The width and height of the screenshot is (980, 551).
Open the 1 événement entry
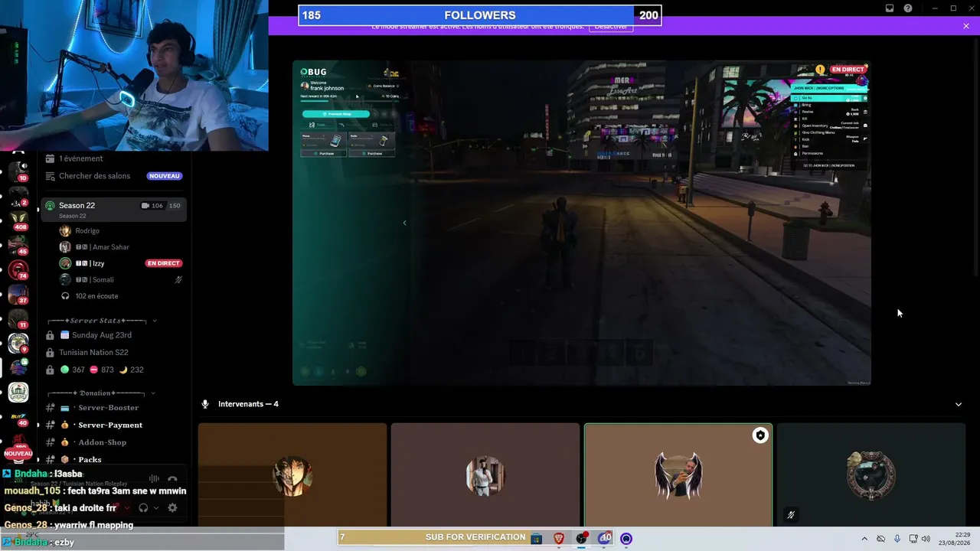[x=113, y=158]
